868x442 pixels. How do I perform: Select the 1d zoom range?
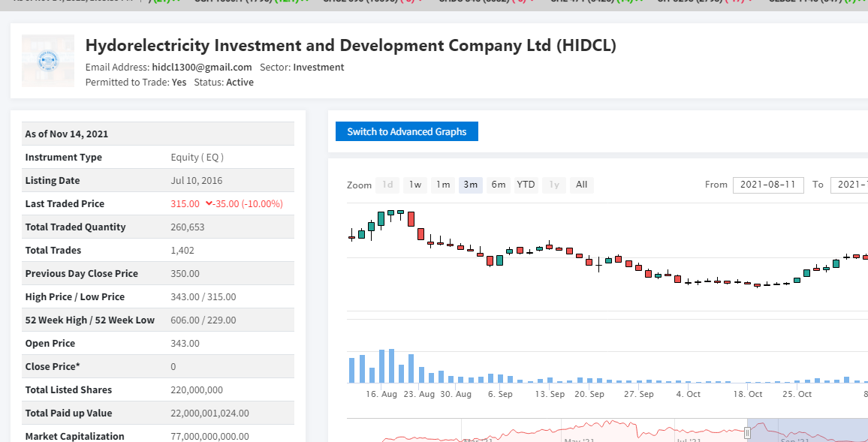387,185
